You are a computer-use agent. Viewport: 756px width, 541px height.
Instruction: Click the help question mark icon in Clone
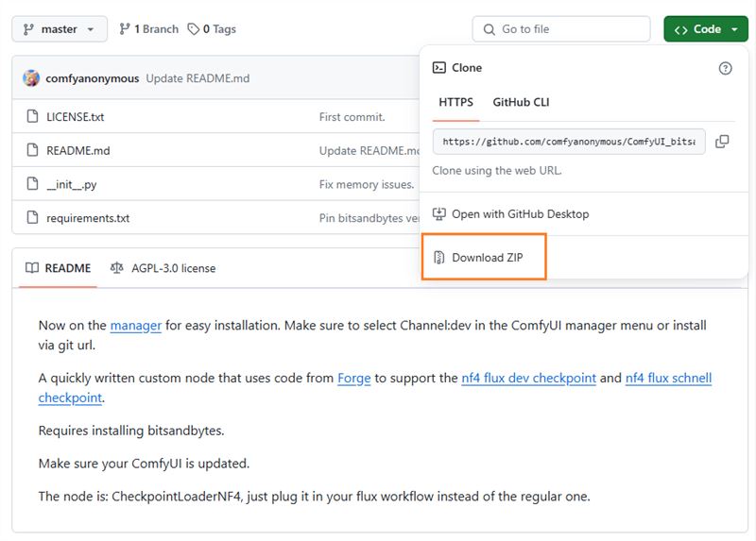coord(725,68)
